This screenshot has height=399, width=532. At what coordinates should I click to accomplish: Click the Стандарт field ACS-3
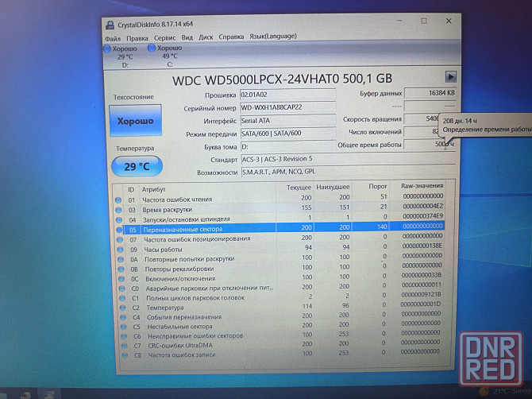[348, 159]
